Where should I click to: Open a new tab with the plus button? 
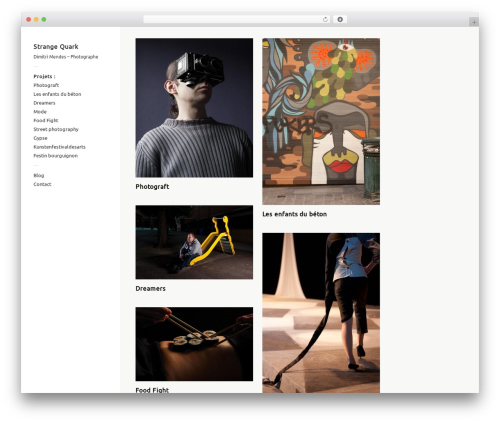click(x=474, y=22)
